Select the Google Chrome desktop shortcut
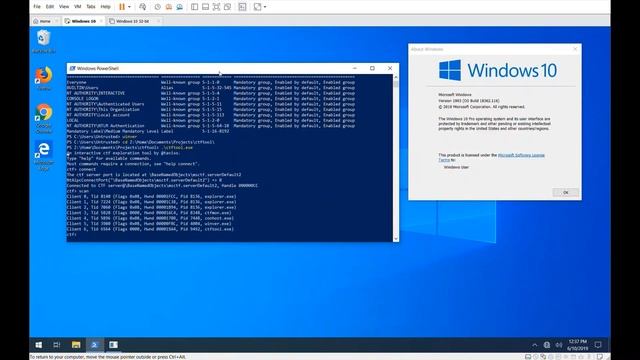The width and height of the screenshot is (640, 360). [x=44, y=118]
